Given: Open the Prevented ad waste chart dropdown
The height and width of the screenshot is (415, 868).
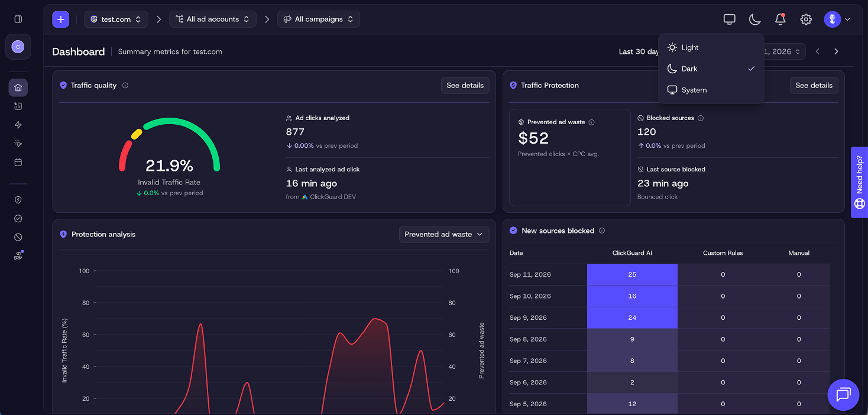Looking at the screenshot, I should [444, 234].
